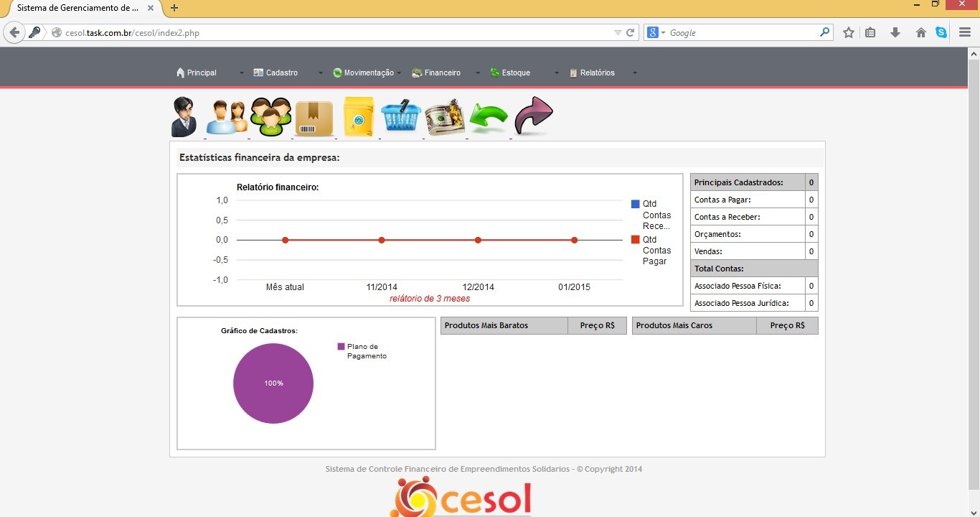980x517 pixels.
Task: Click the burning dollar bills icon
Action: [x=445, y=118]
